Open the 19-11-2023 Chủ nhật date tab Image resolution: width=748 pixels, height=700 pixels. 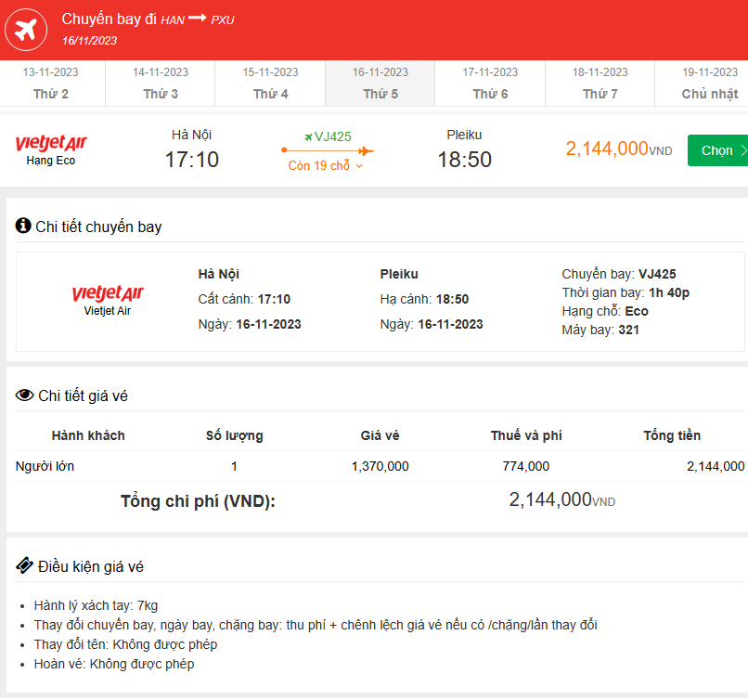[709, 84]
